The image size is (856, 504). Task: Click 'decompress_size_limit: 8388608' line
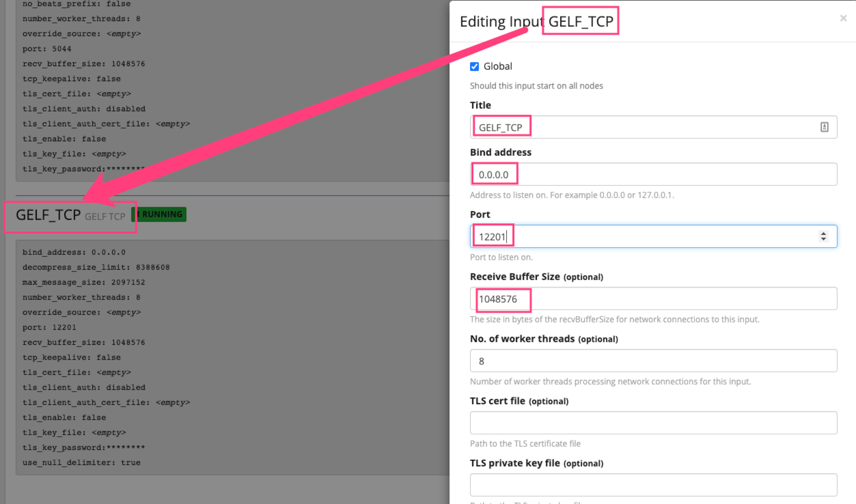pos(96,267)
